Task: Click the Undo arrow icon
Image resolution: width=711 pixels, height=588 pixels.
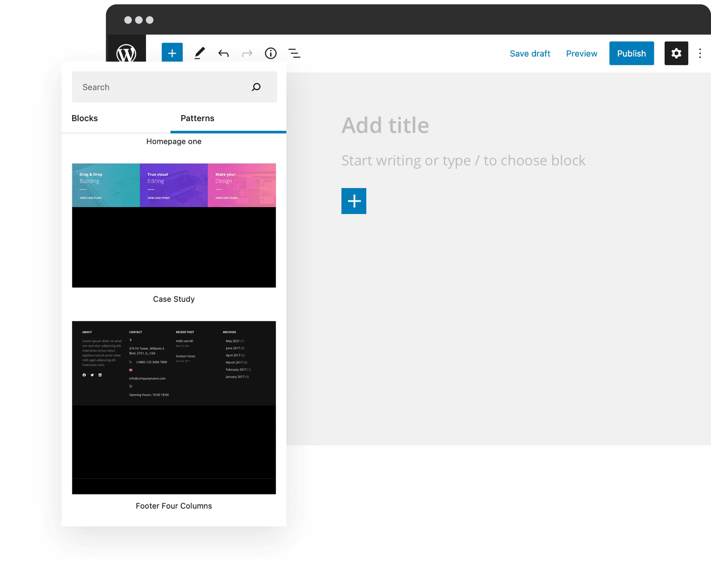Action: 223,54
